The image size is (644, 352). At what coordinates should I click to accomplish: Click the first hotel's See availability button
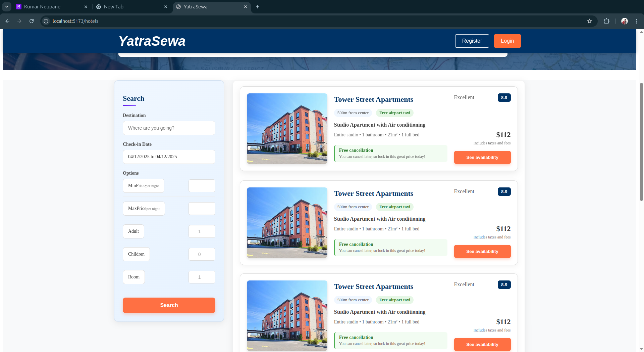coord(482,158)
